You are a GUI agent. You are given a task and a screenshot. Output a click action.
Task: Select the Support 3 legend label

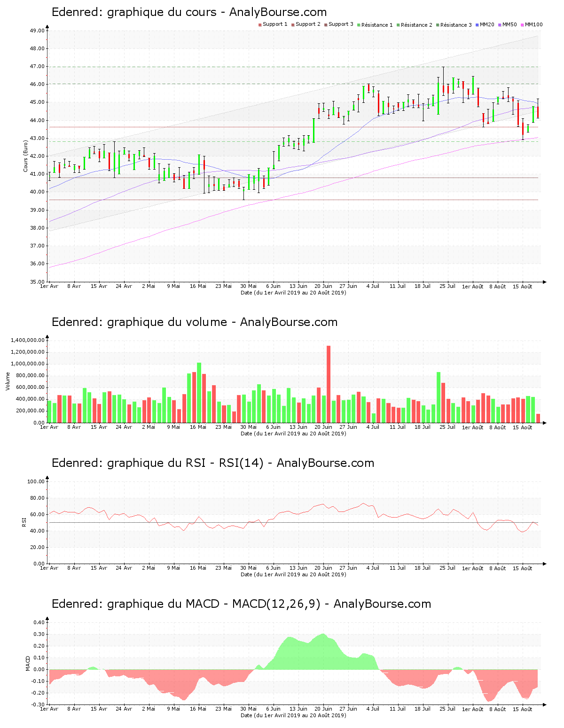[x=341, y=24]
